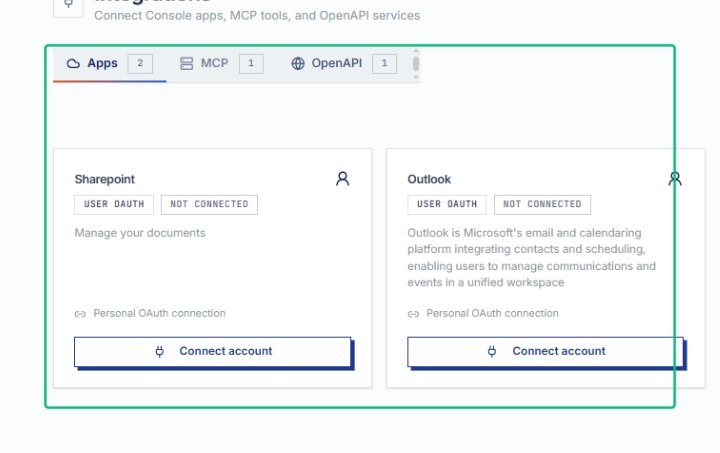Click "Manage your documents" description
This screenshot has width=720, height=453.
coord(140,233)
